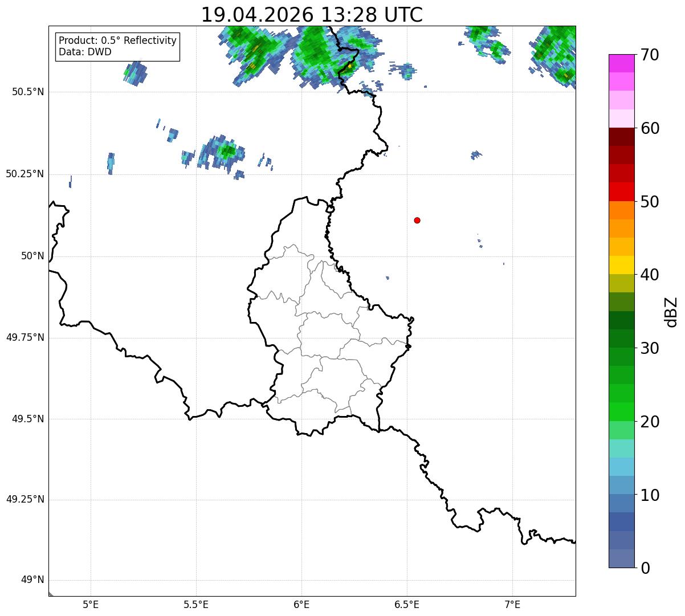
Task: Click the plot title 19.04.2026 13:28 UTC
Action: 312,14
